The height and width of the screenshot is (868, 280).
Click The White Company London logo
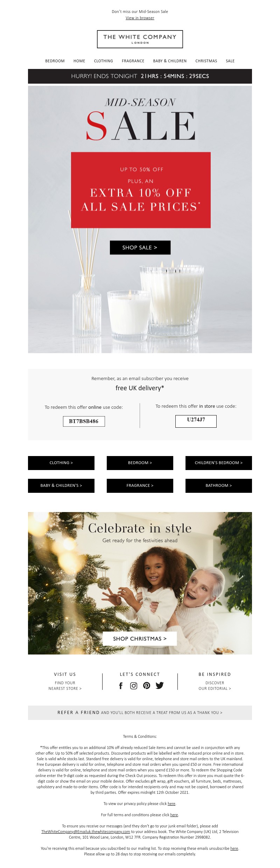(x=140, y=39)
